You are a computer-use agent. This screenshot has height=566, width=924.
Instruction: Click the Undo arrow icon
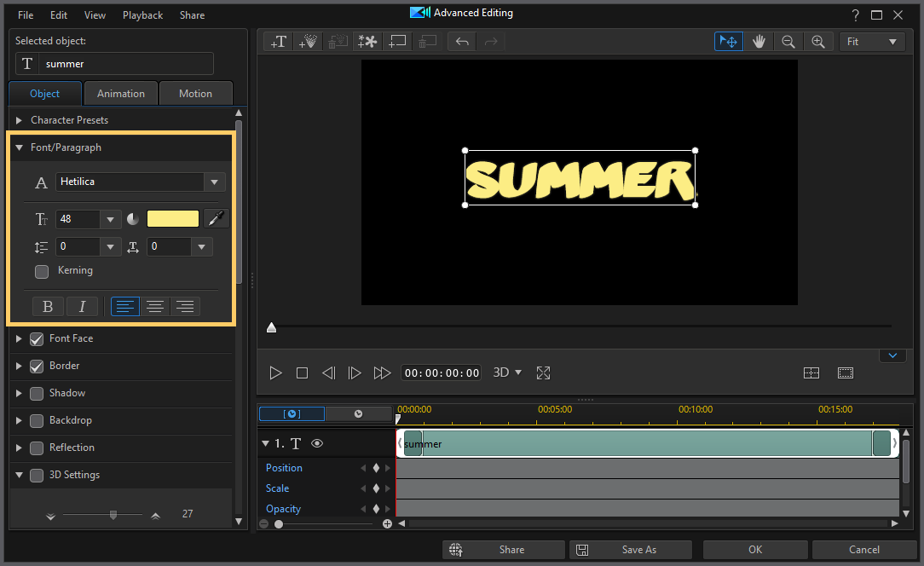tap(461, 41)
